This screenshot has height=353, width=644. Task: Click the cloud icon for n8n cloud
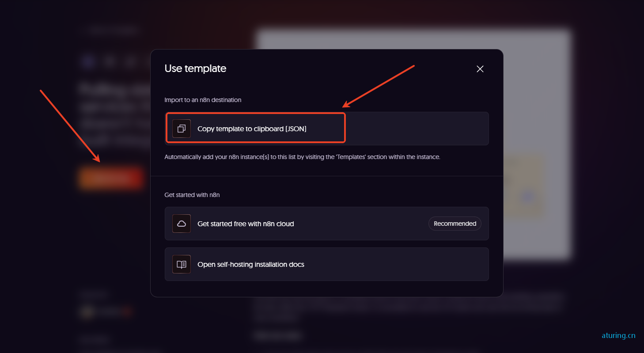pyautogui.click(x=182, y=224)
